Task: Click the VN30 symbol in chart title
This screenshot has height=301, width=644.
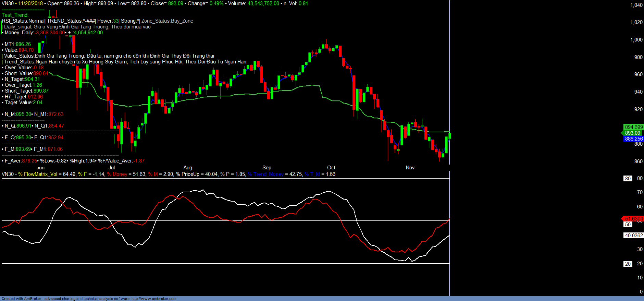Action: (8, 3)
